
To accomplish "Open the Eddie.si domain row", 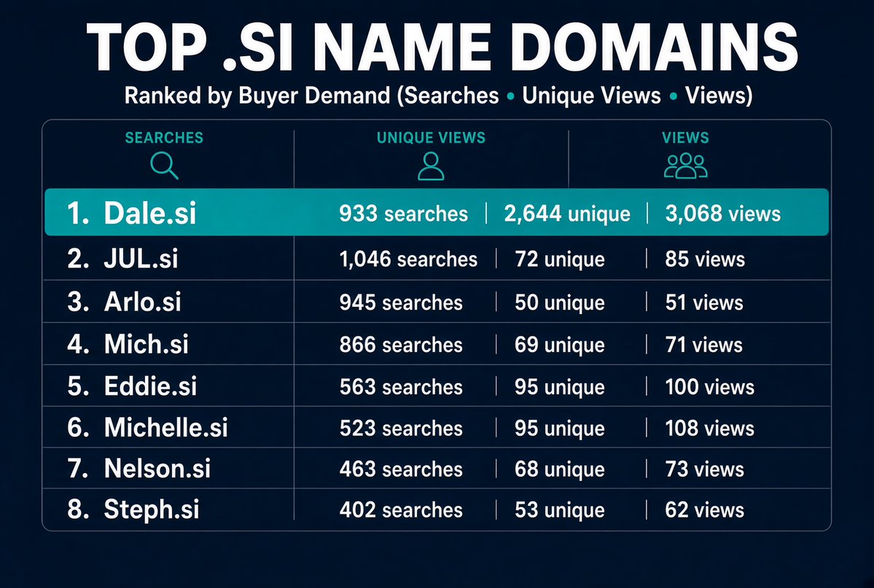I will pyautogui.click(x=437, y=385).
